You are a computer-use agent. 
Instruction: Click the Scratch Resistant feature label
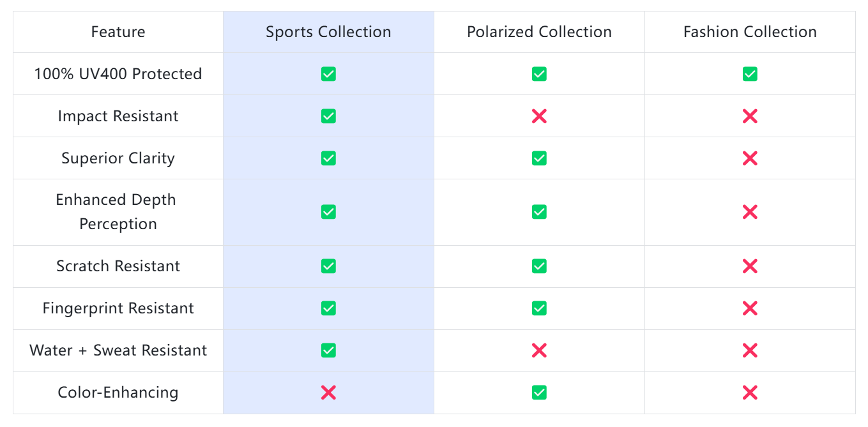(118, 266)
